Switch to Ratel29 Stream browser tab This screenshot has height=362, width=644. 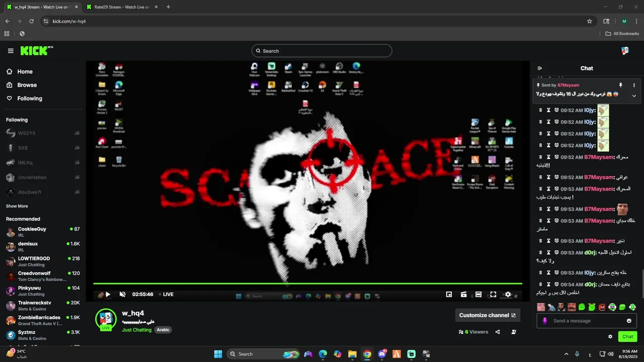pyautogui.click(x=122, y=7)
